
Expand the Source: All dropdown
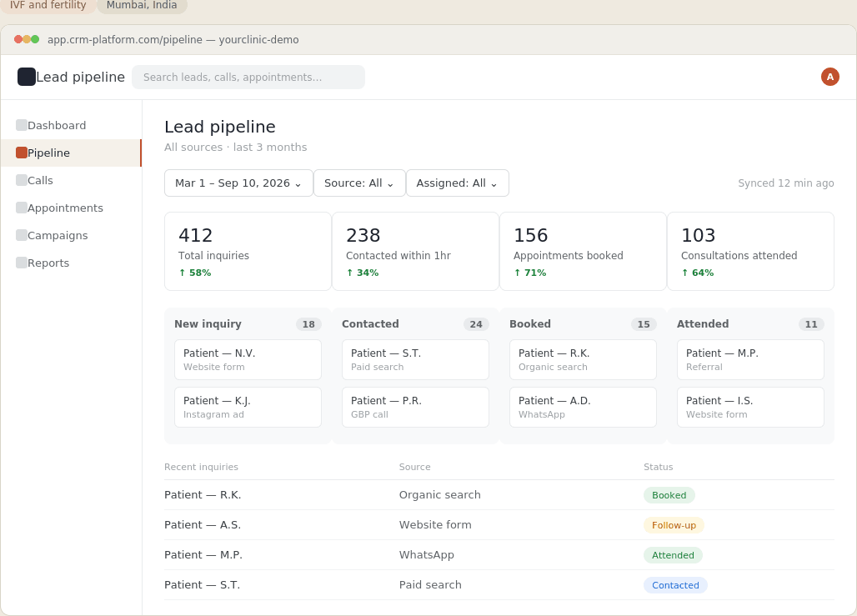tap(359, 183)
